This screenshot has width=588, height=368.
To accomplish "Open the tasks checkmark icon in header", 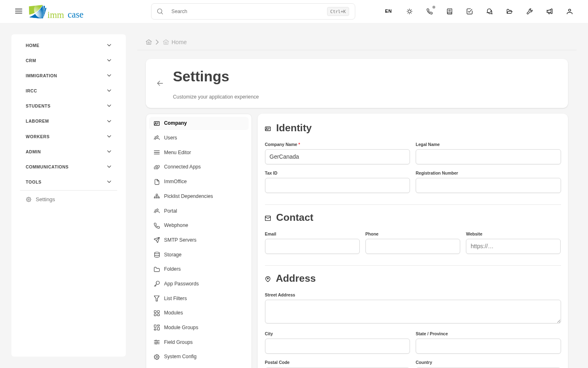I will pos(470,11).
